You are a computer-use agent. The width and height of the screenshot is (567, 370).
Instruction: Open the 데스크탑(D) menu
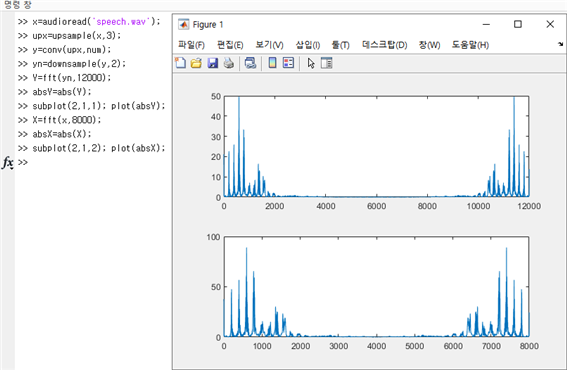click(384, 45)
